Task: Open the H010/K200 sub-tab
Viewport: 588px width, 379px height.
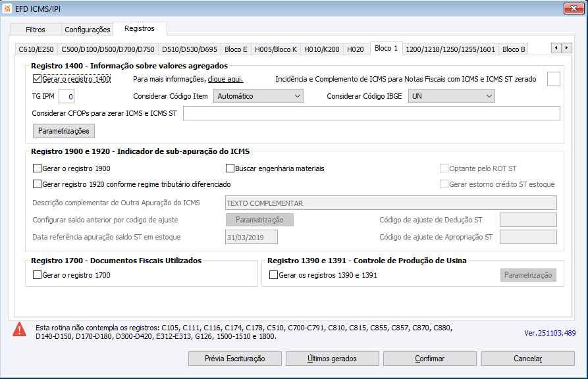Action: pos(322,49)
